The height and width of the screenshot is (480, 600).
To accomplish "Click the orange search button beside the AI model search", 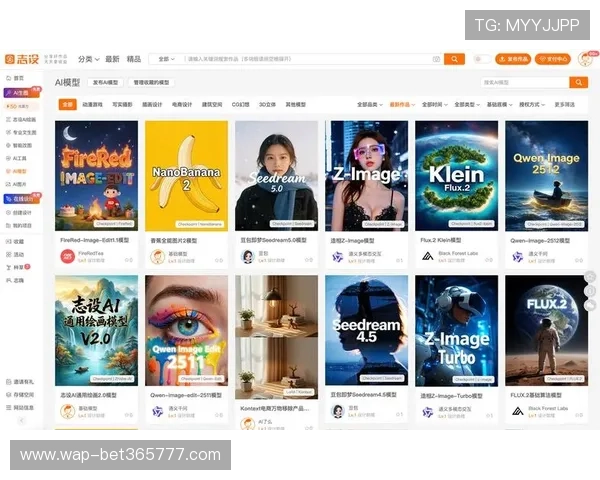I will click(579, 82).
